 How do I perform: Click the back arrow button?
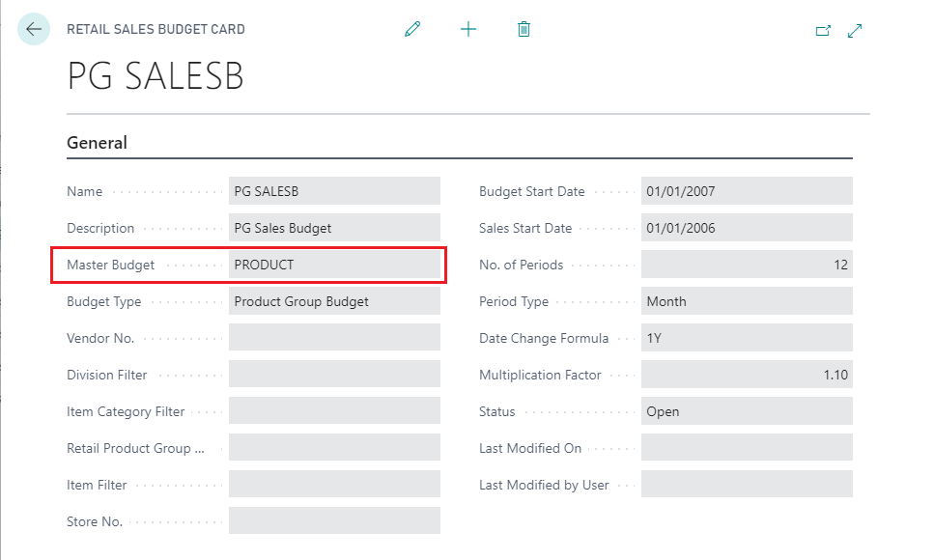[x=34, y=30]
